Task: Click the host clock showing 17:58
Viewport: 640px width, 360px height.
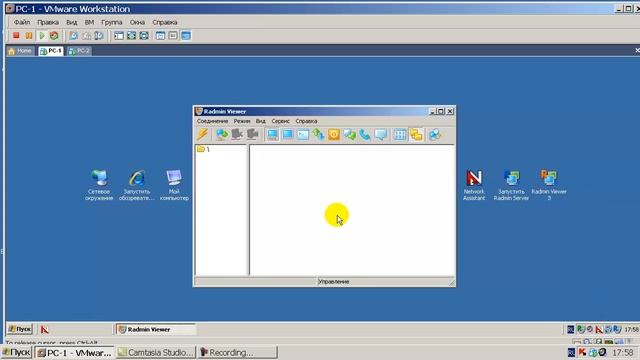Action: tap(623, 352)
